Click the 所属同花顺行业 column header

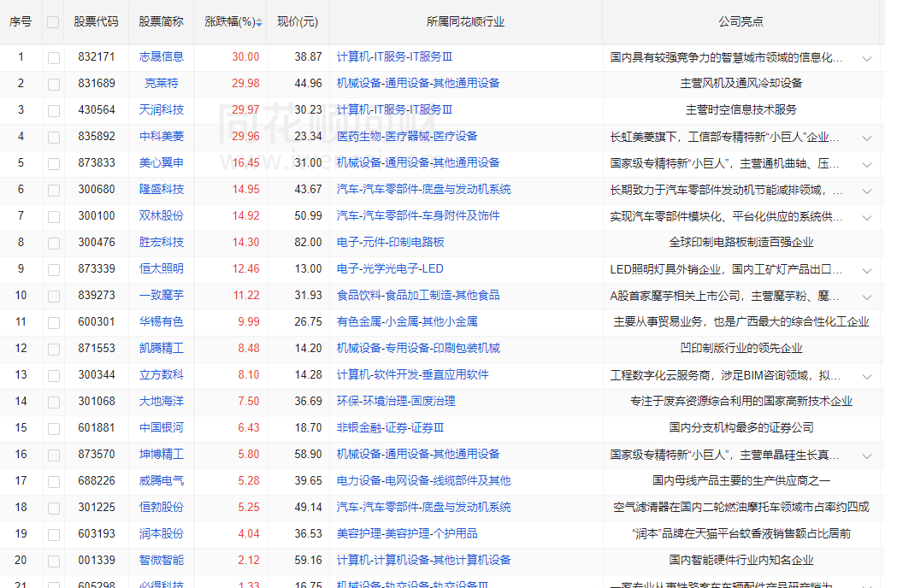click(x=466, y=21)
